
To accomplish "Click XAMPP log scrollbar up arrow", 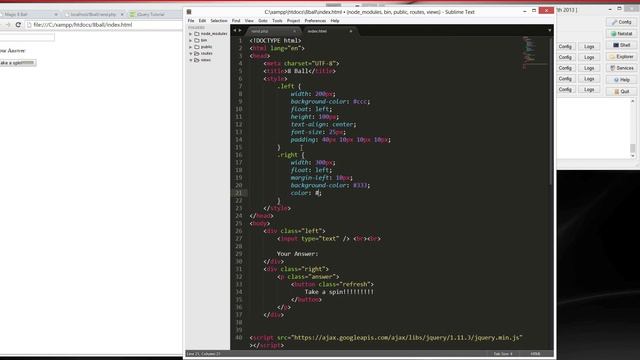I will pyautogui.click(x=633, y=102).
